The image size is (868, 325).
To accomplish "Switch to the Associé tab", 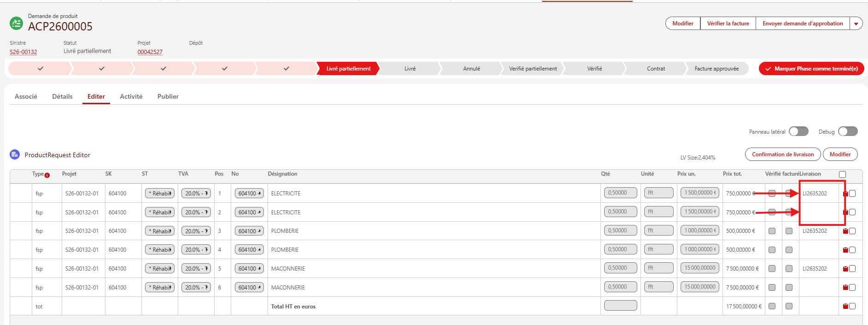I will [26, 96].
